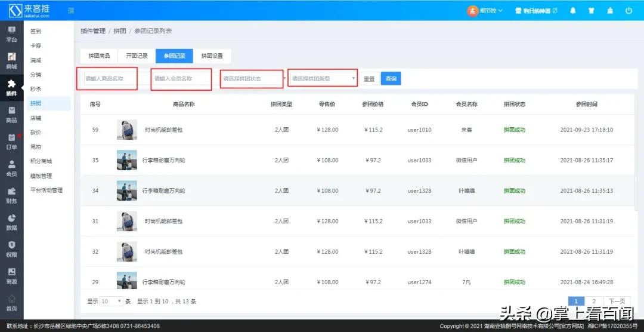This screenshot has width=644, height=332.
Task: Click the 来客推 logo
Action: 29,10
